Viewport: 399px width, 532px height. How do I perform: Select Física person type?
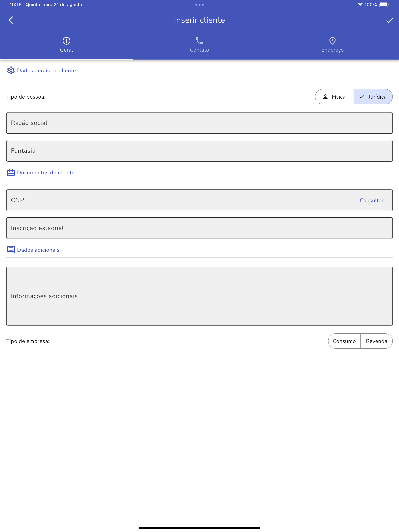coord(334,97)
